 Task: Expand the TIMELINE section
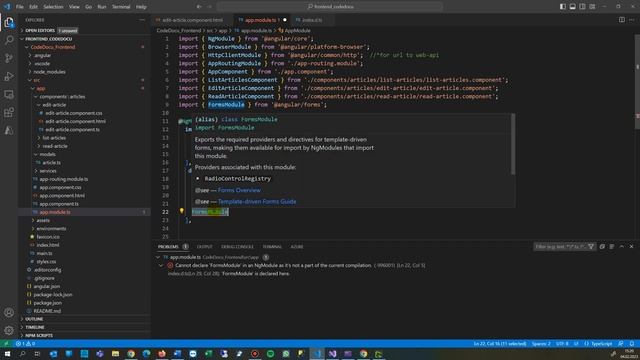tap(34, 327)
